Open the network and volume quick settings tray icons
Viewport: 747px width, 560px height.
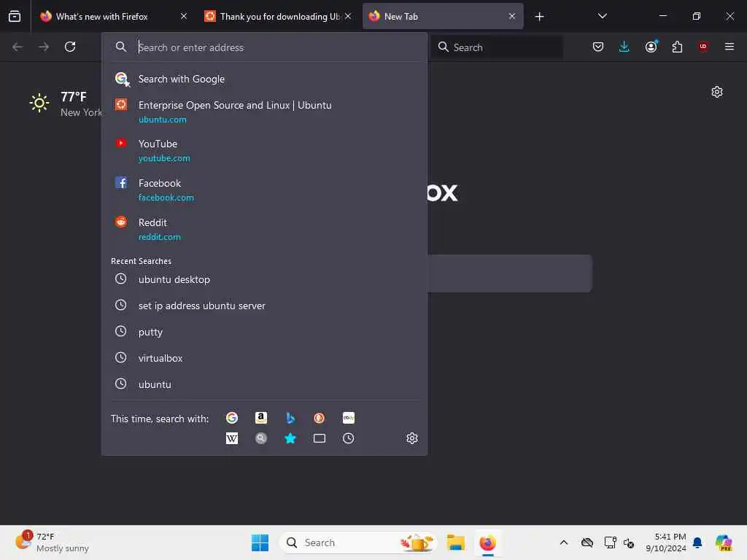pyautogui.click(x=619, y=542)
